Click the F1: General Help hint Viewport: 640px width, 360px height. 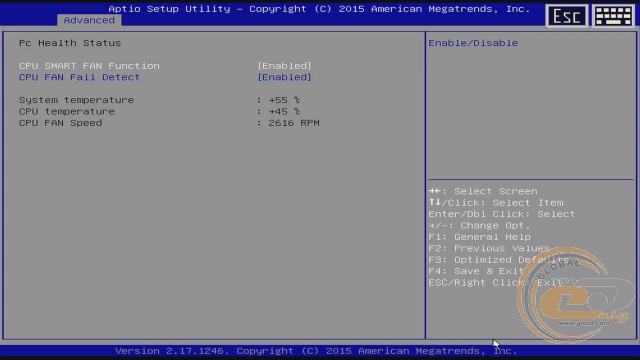click(x=480, y=237)
